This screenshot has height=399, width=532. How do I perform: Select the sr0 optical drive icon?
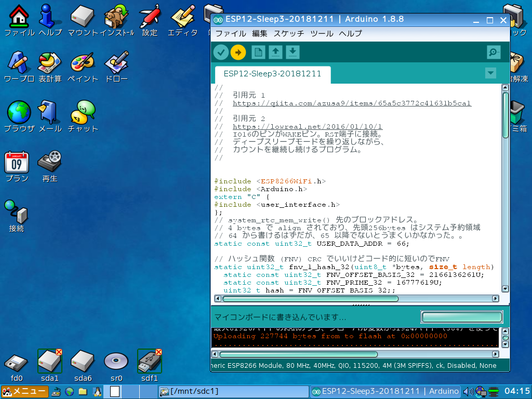click(x=116, y=366)
